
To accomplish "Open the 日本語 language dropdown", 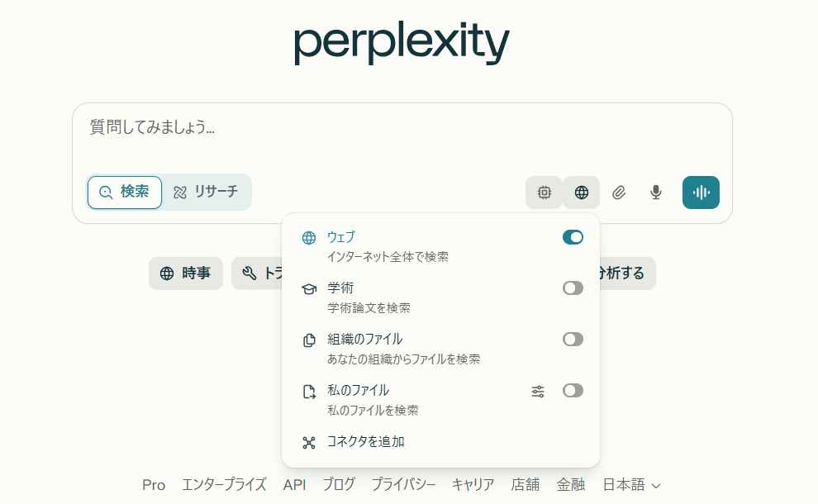I will (632, 485).
